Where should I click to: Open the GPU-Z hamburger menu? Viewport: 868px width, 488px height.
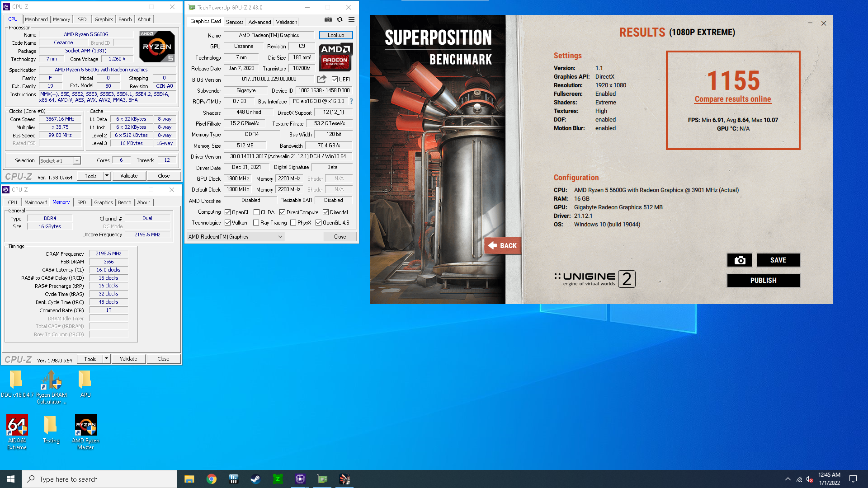(x=351, y=19)
